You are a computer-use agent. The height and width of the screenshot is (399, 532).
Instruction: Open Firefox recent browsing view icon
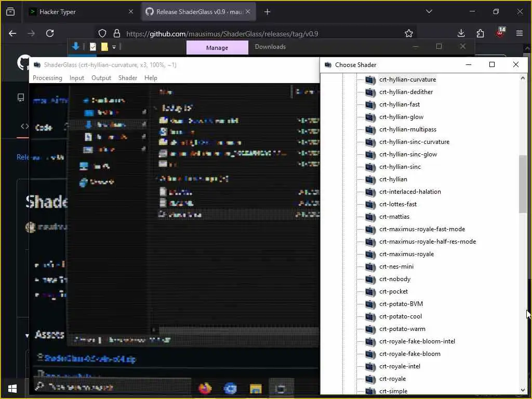[10, 11]
